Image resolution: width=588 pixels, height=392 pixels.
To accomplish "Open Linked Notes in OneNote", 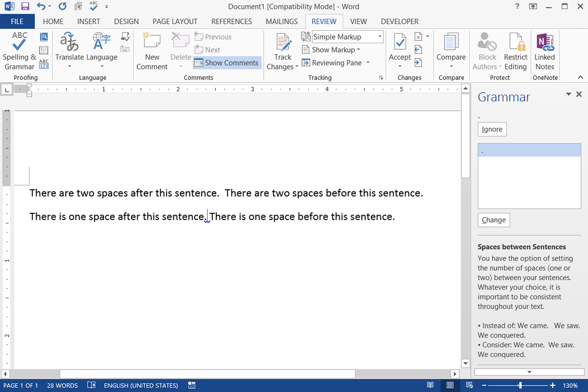I will tap(544, 51).
